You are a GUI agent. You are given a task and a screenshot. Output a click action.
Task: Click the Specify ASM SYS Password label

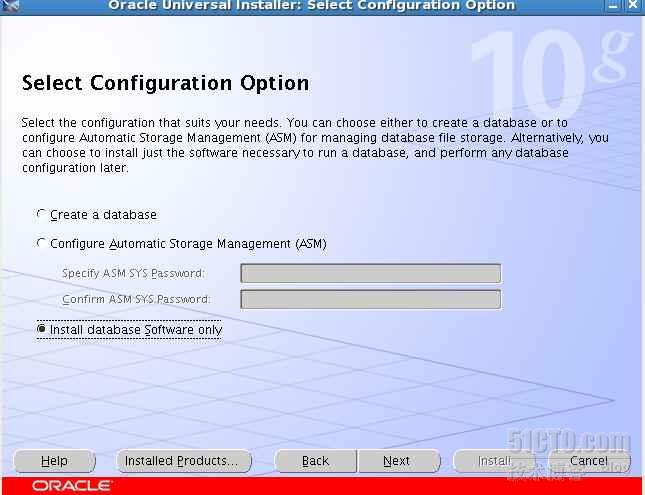[x=133, y=273]
